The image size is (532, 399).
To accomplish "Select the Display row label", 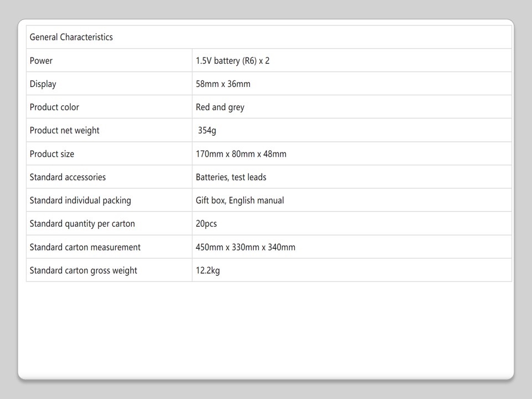I will 43,84.
